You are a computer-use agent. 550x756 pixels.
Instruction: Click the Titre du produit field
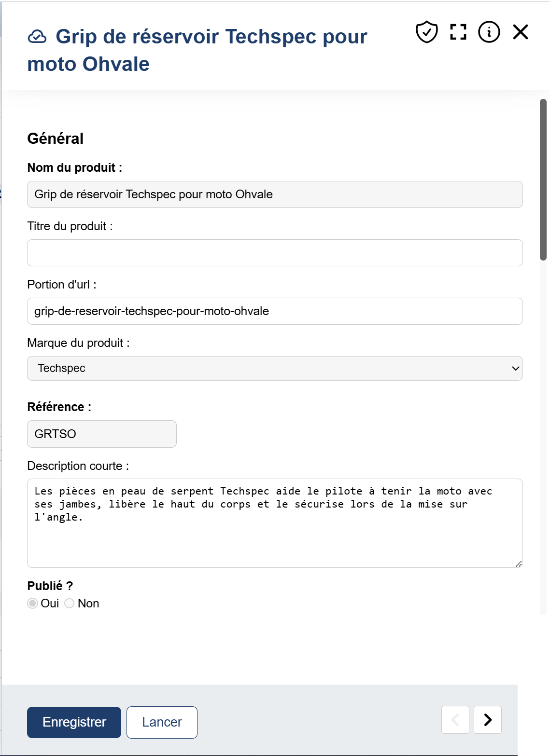pos(274,253)
